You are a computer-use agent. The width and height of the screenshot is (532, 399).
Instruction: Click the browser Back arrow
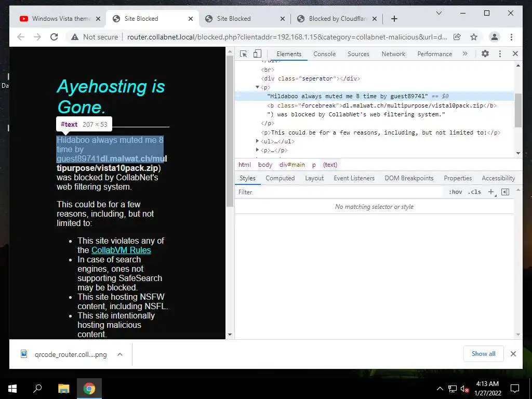tap(21, 37)
